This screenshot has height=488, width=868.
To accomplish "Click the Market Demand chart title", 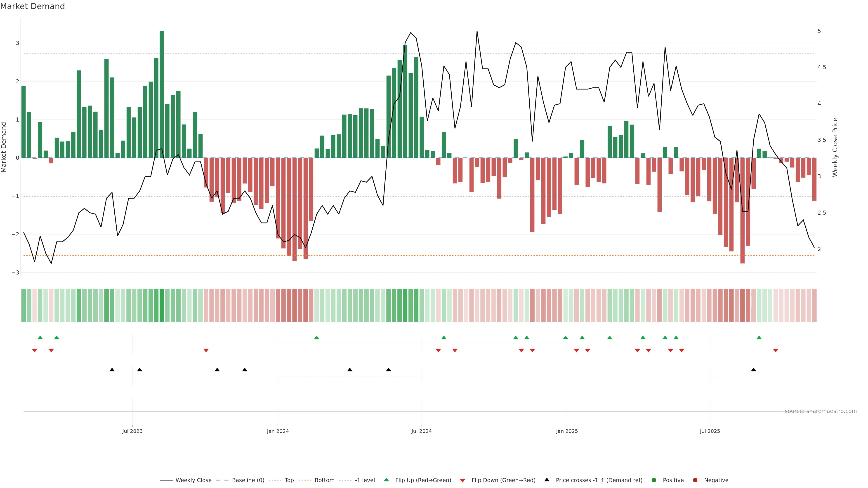I will point(32,6).
